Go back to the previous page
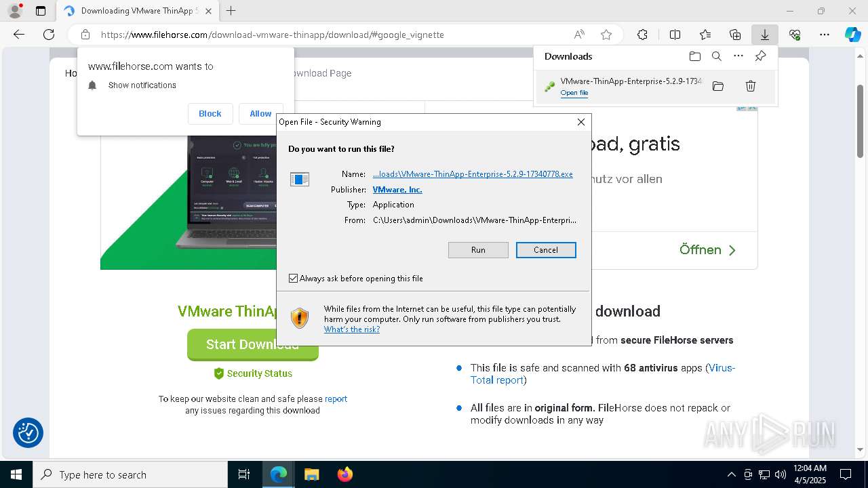The width and height of the screenshot is (868, 488). [19, 35]
